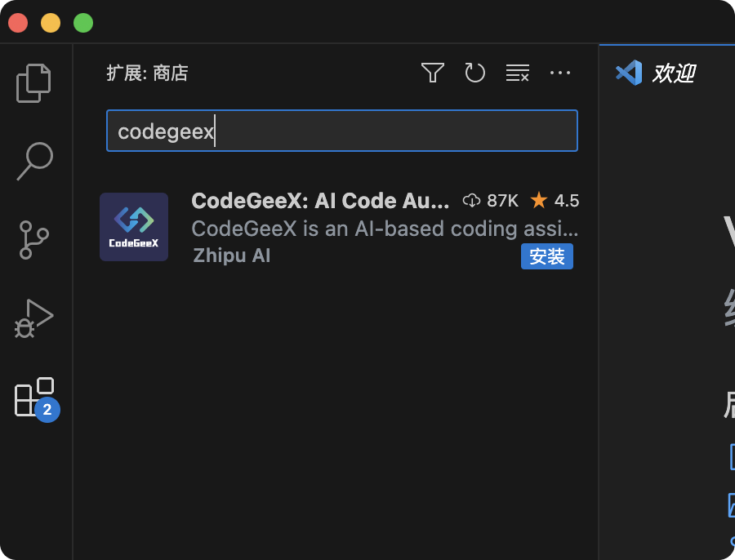Click the 扩展: 商店 panel title
The image size is (735, 560).
(147, 73)
